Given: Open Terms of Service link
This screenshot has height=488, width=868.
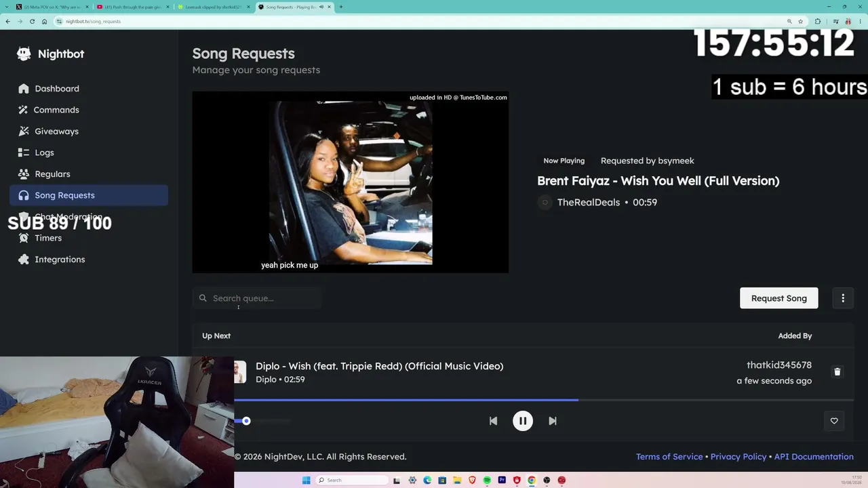Looking at the screenshot, I should (x=669, y=457).
